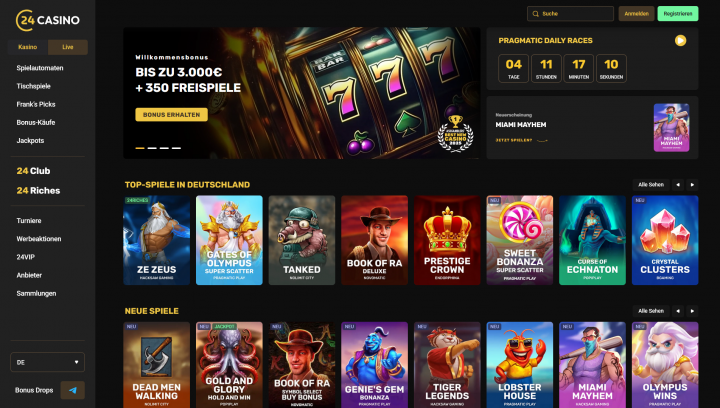This screenshot has width=720, height=408.
Task: Click the Registrieren button
Action: (678, 14)
